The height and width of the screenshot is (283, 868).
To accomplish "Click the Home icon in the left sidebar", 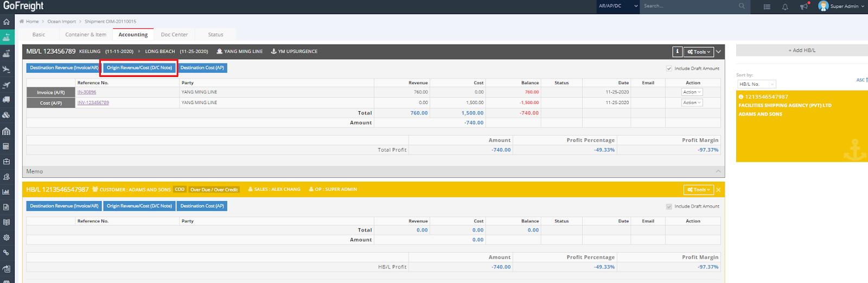I will coord(7,22).
